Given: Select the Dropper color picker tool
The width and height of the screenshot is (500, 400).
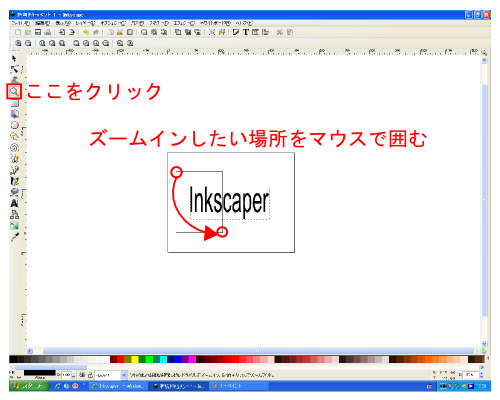Looking at the screenshot, I should point(14,237).
